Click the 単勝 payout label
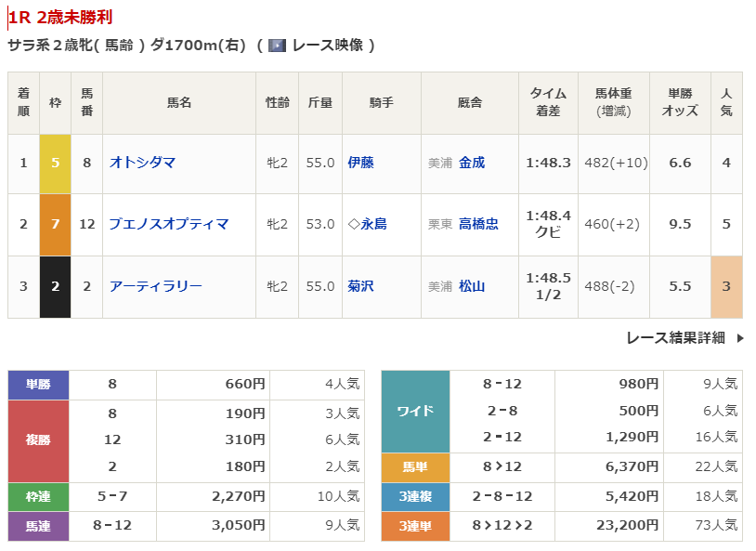The width and height of the screenshot is (756, 551). [39, 384]
